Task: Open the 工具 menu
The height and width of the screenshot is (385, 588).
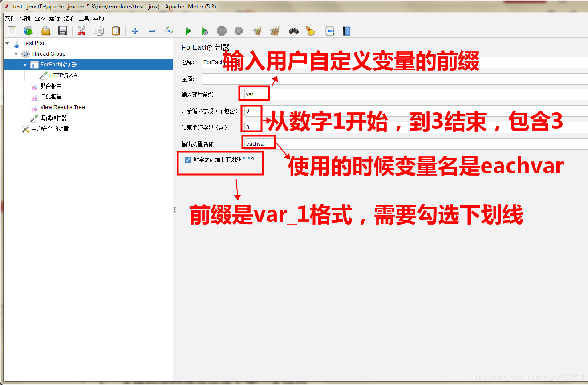Action: pos(84,18)
